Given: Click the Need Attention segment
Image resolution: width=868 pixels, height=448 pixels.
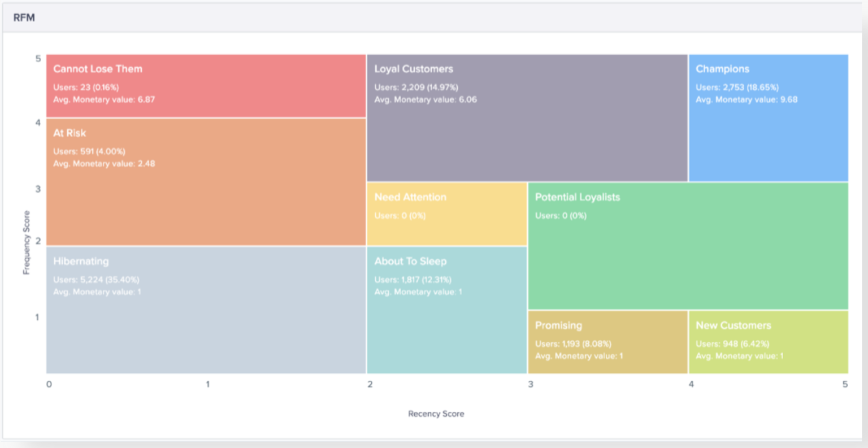Looking at the screenshot, I should coord(446,215).
